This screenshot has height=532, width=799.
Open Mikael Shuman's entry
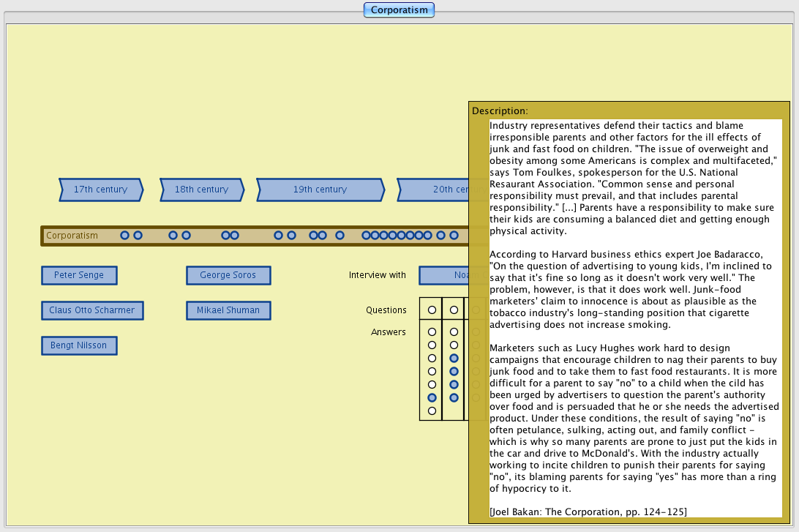click(228, 310)
